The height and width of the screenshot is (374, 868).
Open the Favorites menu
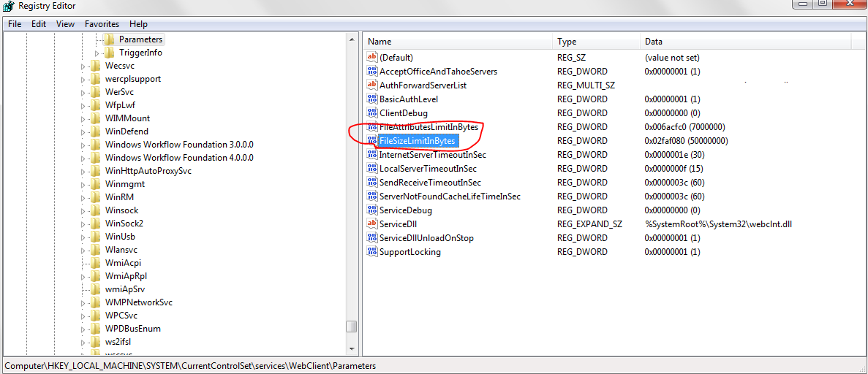click(x=102, y=24)
